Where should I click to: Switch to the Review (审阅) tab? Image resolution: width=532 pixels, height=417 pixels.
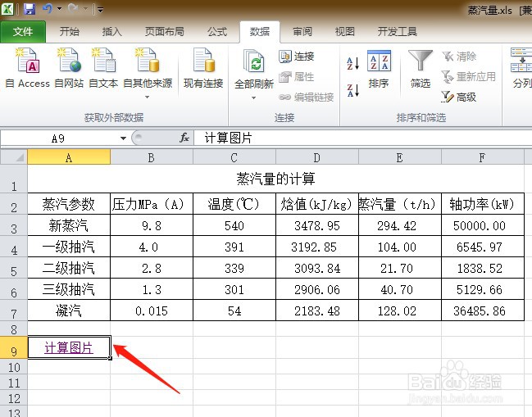(x=302, y=32)
